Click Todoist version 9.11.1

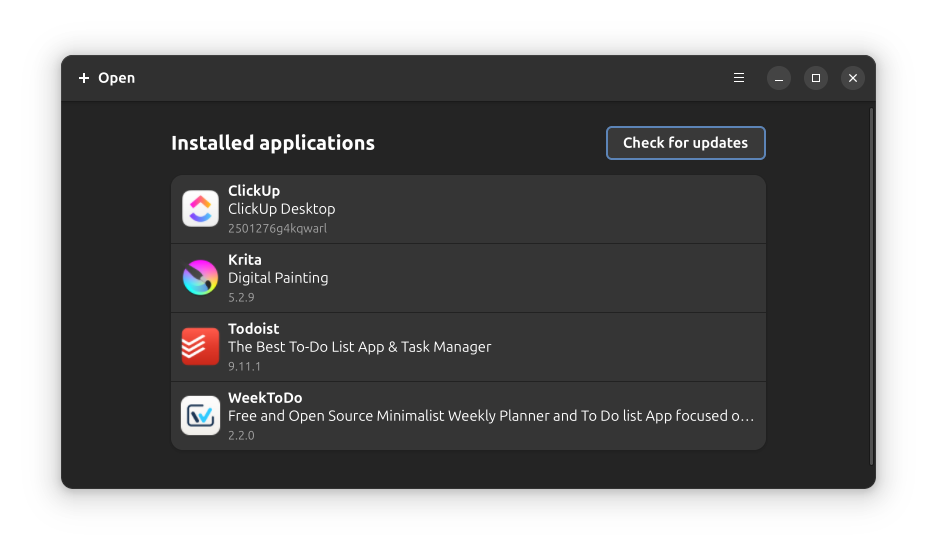(x=244, y=366)
